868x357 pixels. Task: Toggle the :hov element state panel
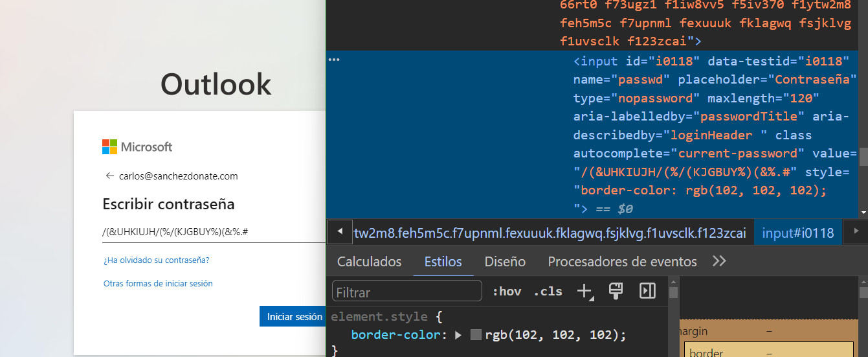(x=506, y=292)
